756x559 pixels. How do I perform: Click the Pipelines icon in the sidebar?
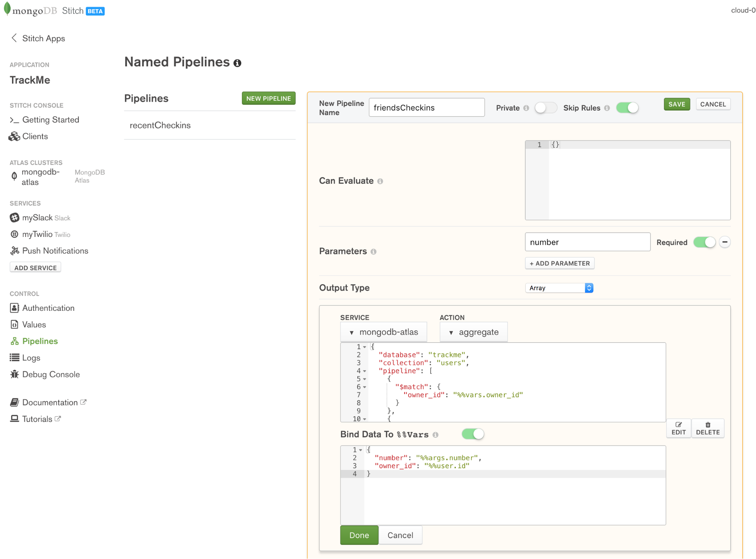point(14,341)
